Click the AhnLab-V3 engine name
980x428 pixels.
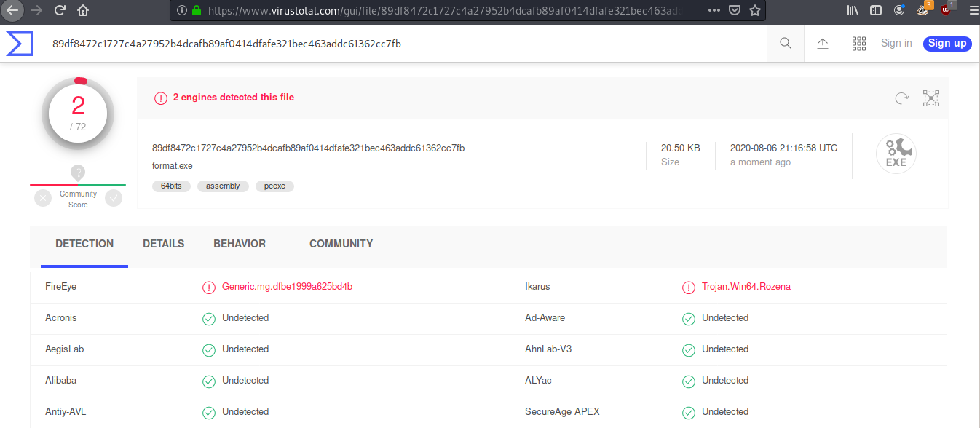tap(548, 349)
